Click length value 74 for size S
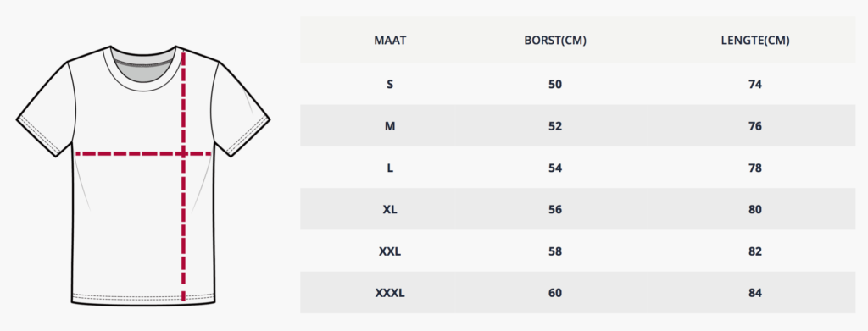868x331 pixels. pyautogui.click(x=755, y=84)
